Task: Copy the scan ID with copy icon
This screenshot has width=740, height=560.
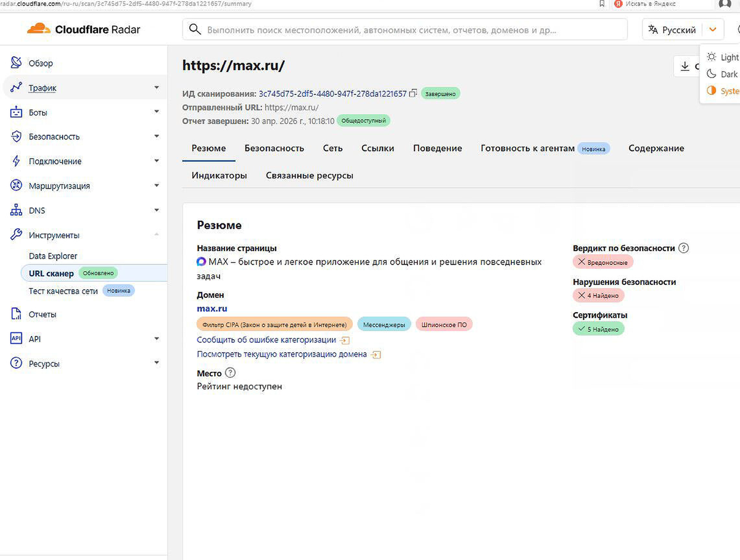Action: click(413, 94)
